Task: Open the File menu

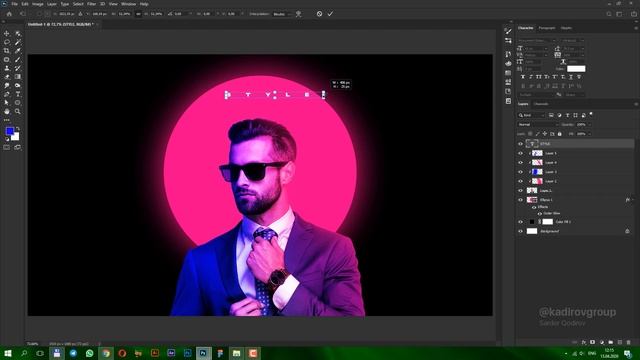Action: pyautogui.click(x=14, y=4)
